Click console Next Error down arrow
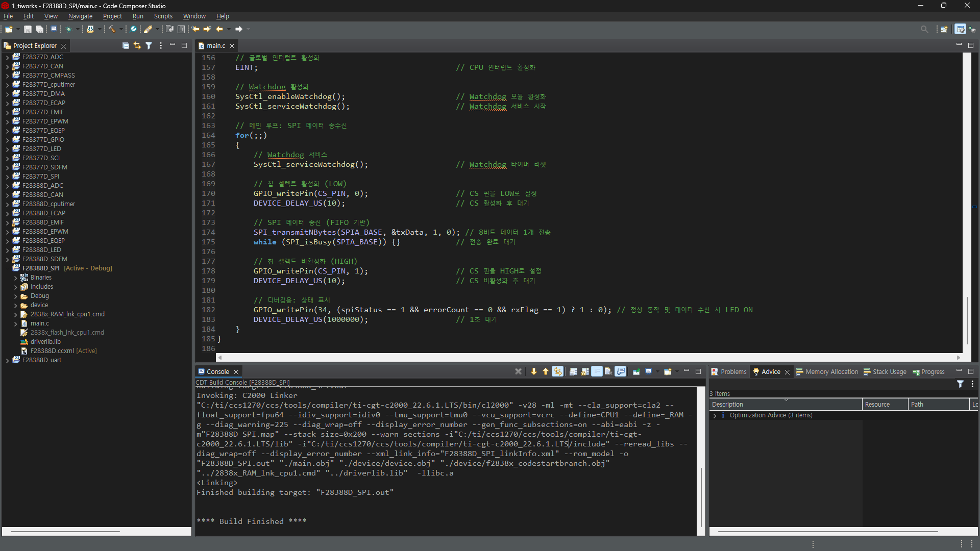The image size is (980, 551). pos(534,371)
